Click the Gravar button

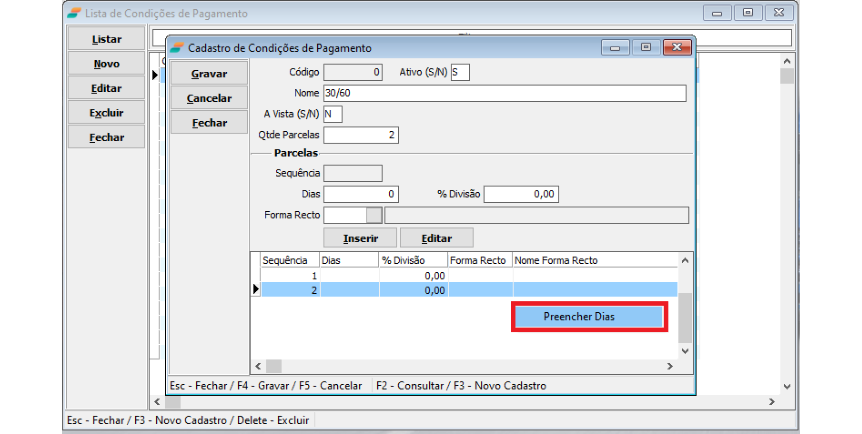[209, 74]
